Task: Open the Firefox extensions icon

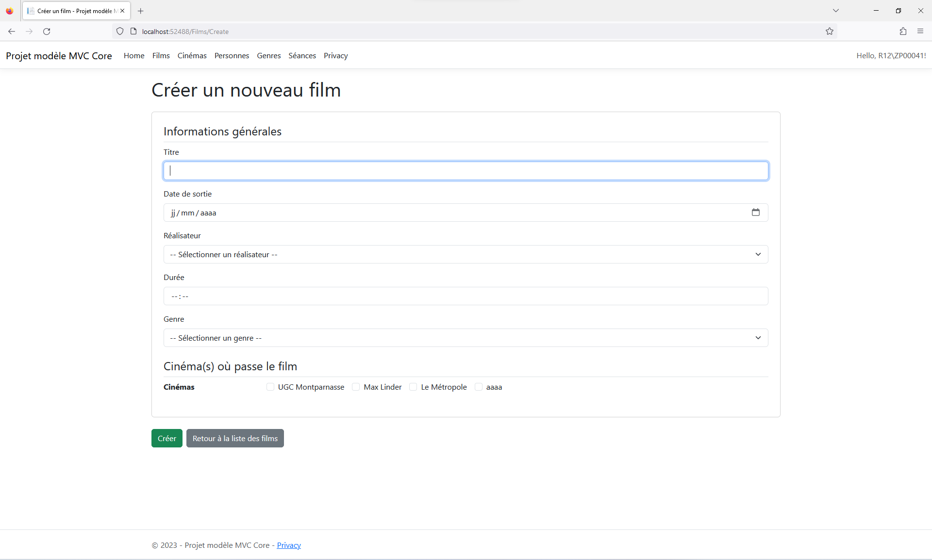Action: (903, 32)
